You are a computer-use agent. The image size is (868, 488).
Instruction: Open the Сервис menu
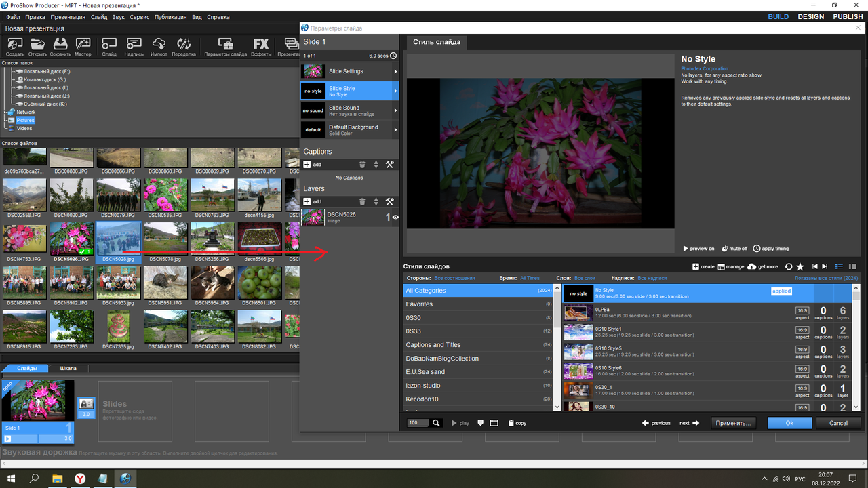[140, 16]
